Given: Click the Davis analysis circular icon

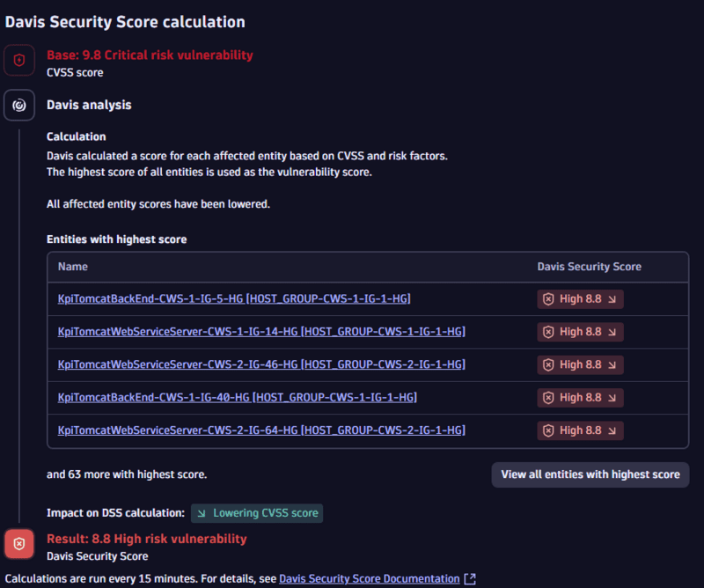Looking at the screenshot, I should pyautogui.click(x=18, y=105).
